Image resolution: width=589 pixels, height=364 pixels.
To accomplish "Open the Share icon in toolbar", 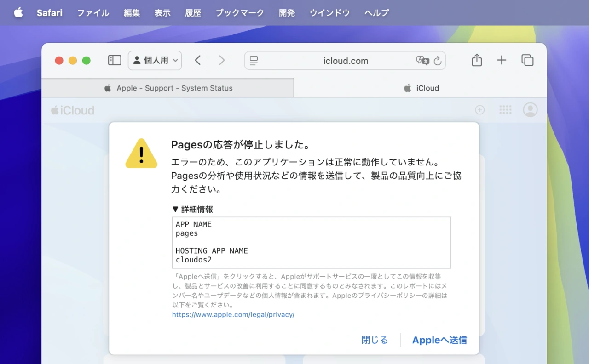I will point(477,60).
